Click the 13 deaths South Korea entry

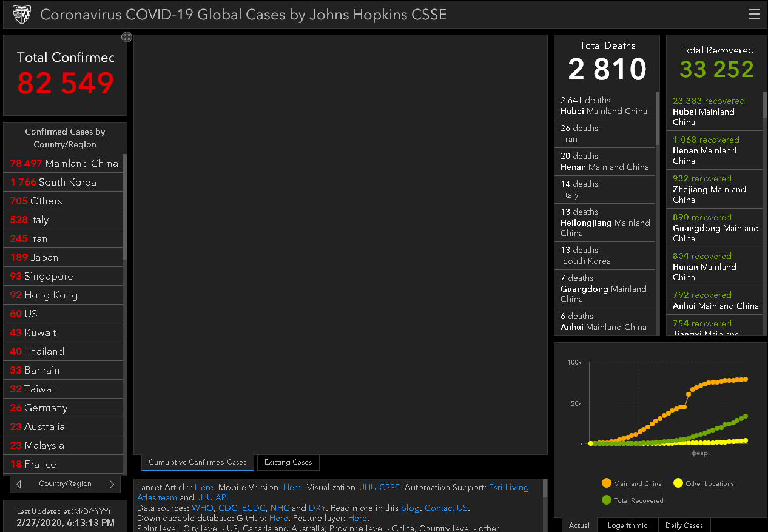[605, 255]
